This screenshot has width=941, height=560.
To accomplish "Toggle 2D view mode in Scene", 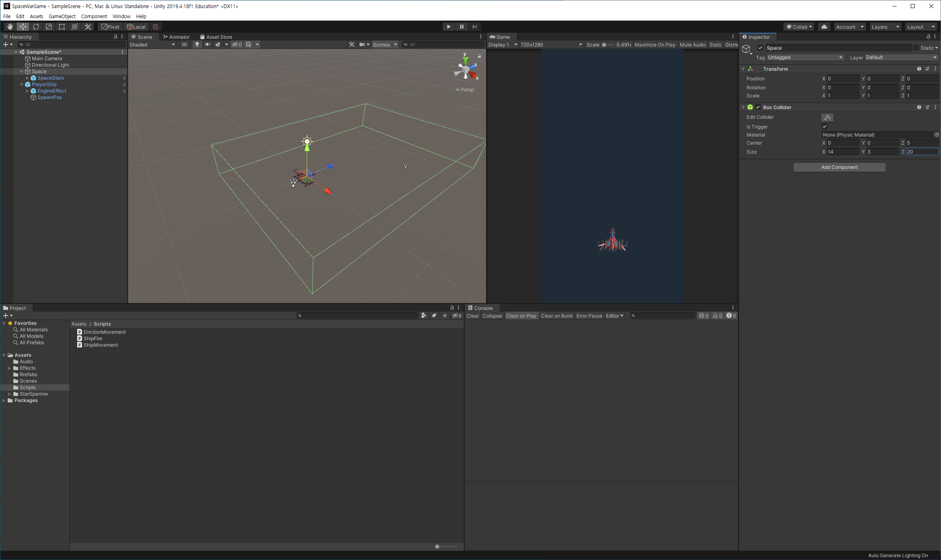I will 184,44.
